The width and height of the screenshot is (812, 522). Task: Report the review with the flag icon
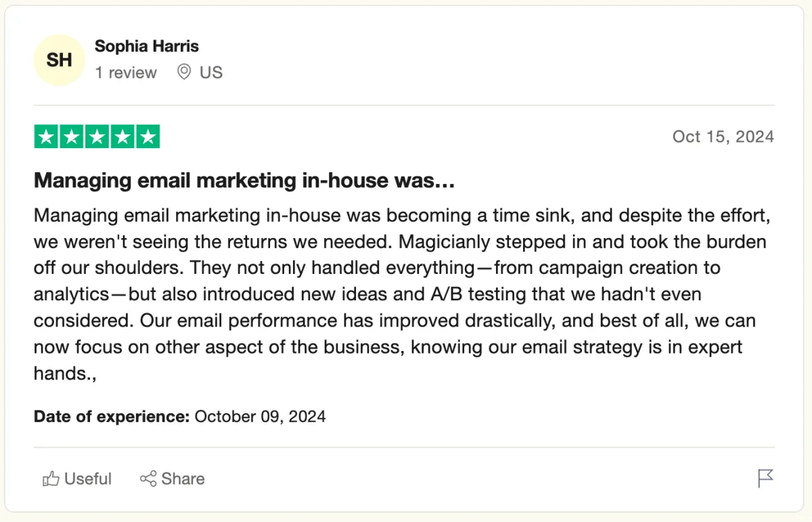pos(765,478)
